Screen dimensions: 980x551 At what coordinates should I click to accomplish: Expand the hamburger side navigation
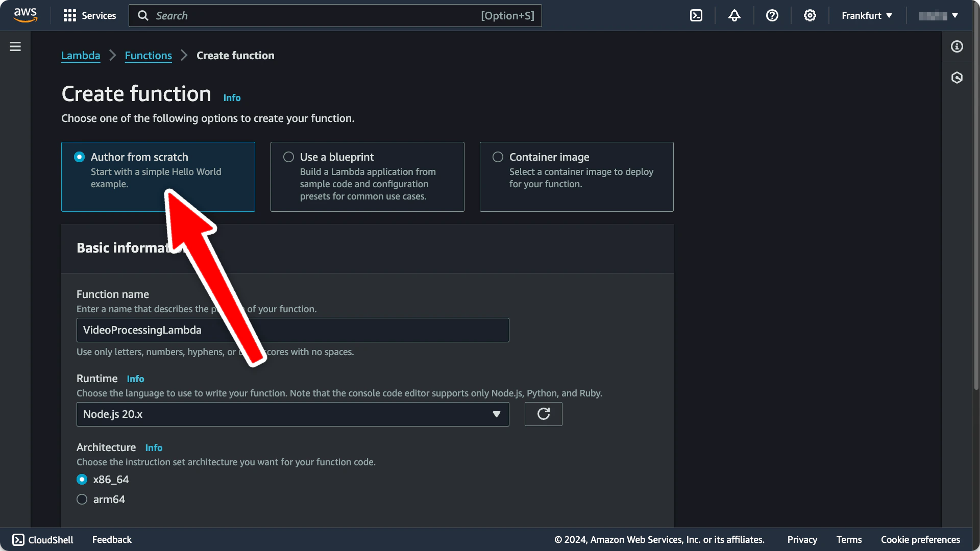point(15,46)
